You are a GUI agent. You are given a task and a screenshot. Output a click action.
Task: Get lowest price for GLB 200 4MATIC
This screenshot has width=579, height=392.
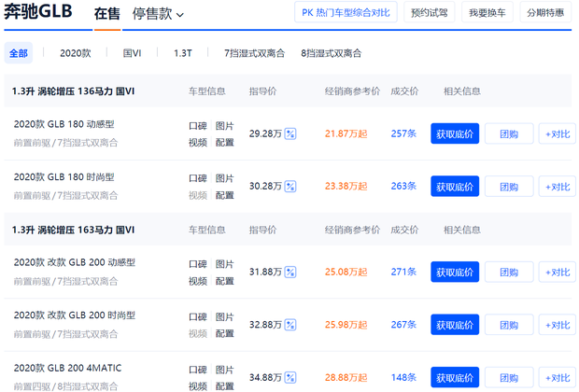455,378
